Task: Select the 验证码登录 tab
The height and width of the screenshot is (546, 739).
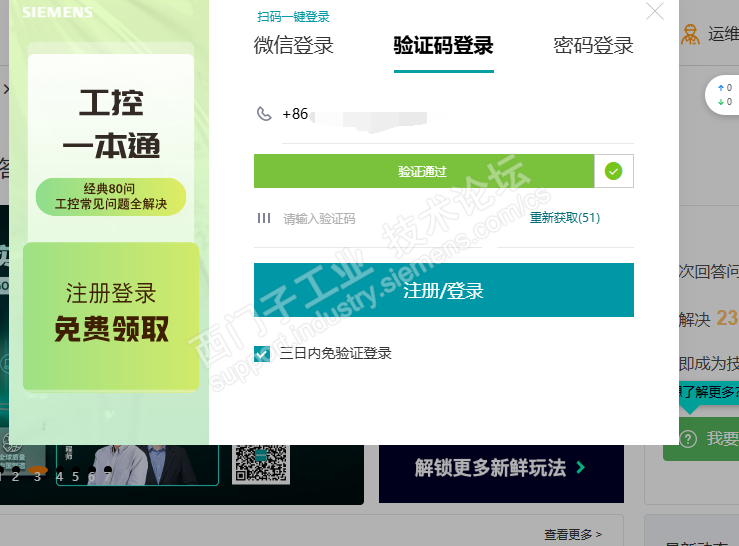Action: point(443,46)
